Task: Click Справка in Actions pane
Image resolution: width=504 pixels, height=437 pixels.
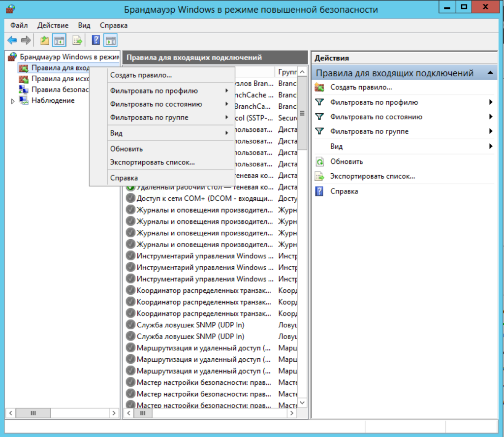Action: (344, 191)
